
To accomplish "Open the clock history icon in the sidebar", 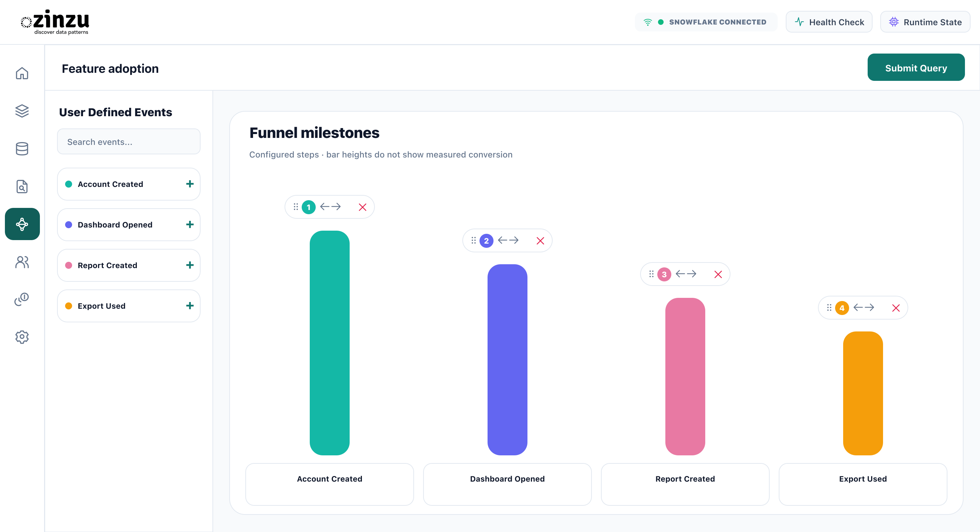I will pyautogui.click(x=22, y=300).
